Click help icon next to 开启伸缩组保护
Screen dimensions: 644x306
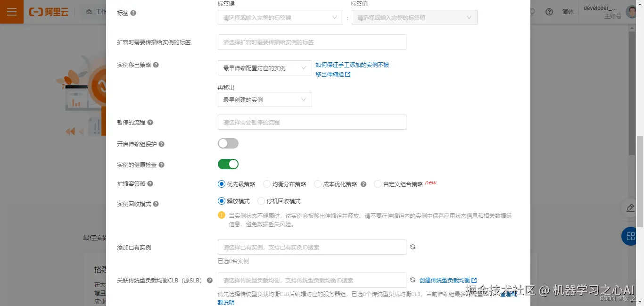coord(162,144)
